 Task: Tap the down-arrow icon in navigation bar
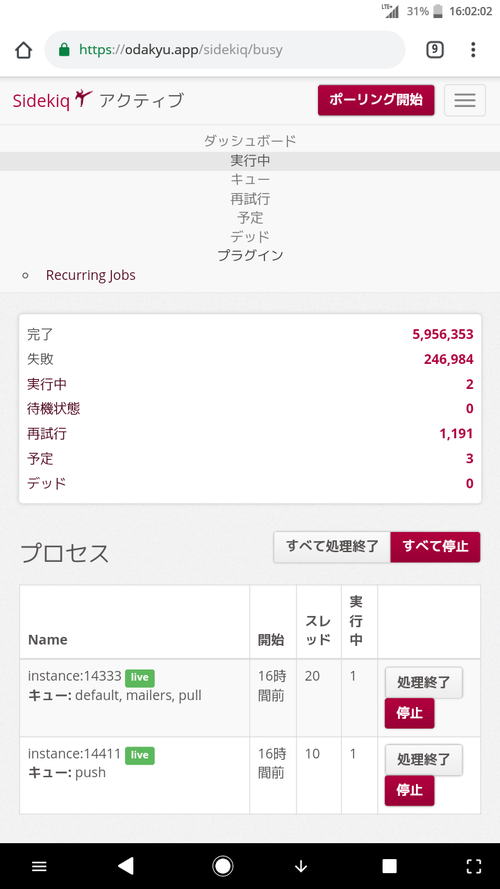pyautogui.click(x=301, y=866)
